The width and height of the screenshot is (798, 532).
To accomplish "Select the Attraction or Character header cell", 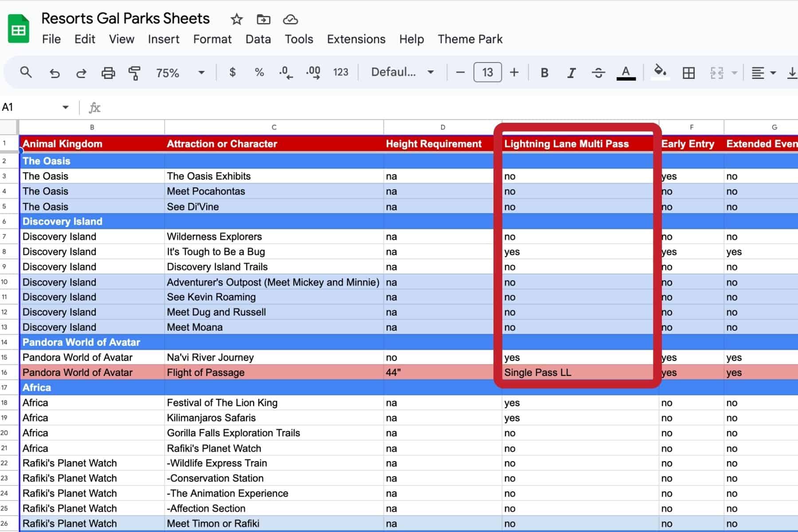I will (x=274, y=144).
